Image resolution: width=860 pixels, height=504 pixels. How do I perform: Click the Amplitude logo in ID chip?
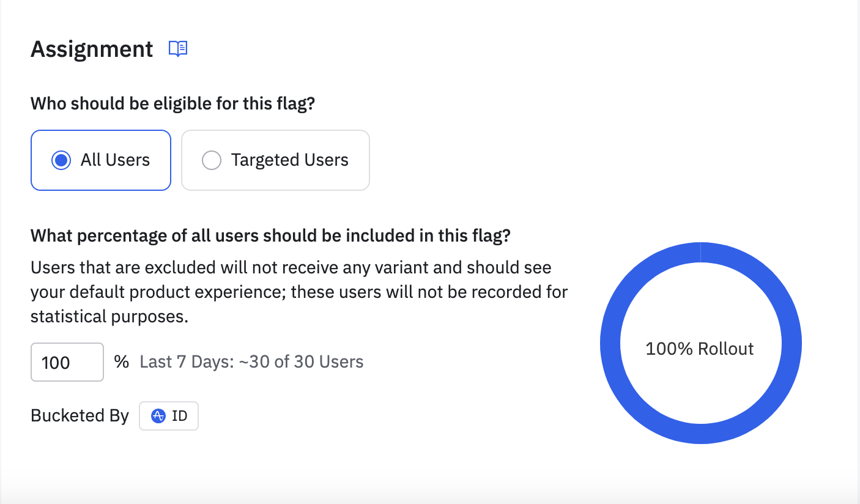point(158,416)
